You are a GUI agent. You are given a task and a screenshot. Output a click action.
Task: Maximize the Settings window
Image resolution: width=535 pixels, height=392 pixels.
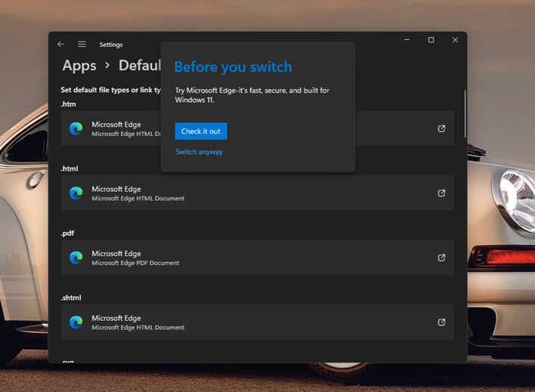[x=431, y=40]
